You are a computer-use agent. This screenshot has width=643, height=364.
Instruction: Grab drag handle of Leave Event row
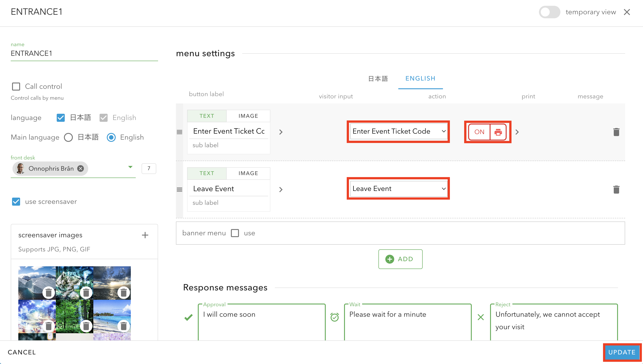tap(179, 190)
